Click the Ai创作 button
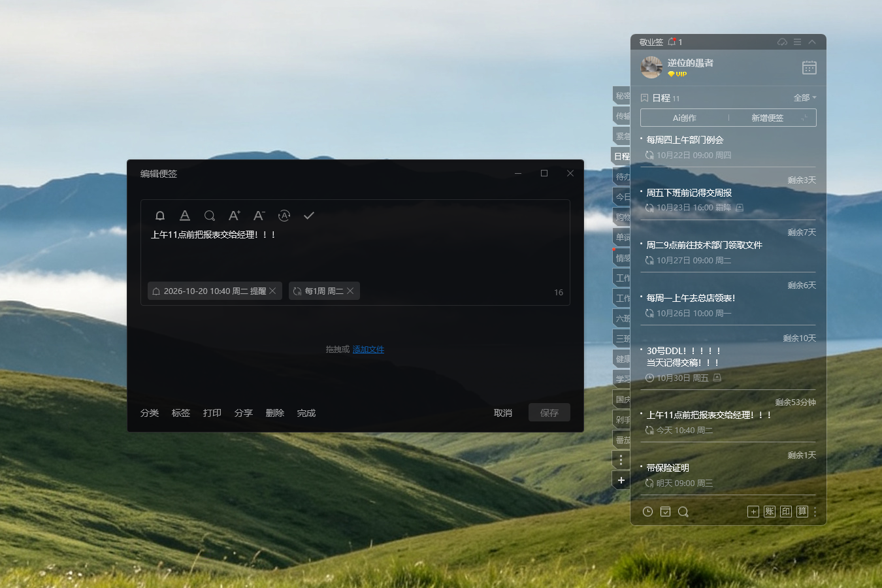Image resolution: width=882 pixels, height=588 pixels. point(685,118)
